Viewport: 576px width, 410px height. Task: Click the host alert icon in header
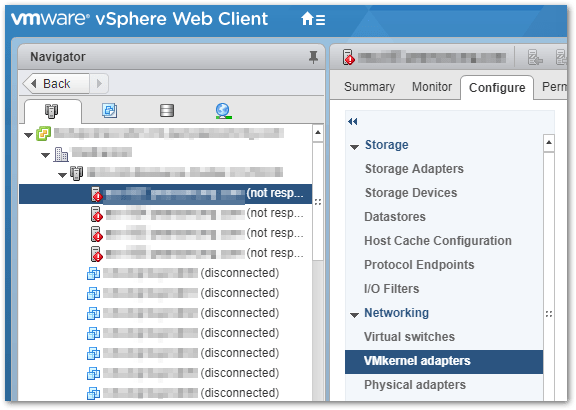click(348, 57)
